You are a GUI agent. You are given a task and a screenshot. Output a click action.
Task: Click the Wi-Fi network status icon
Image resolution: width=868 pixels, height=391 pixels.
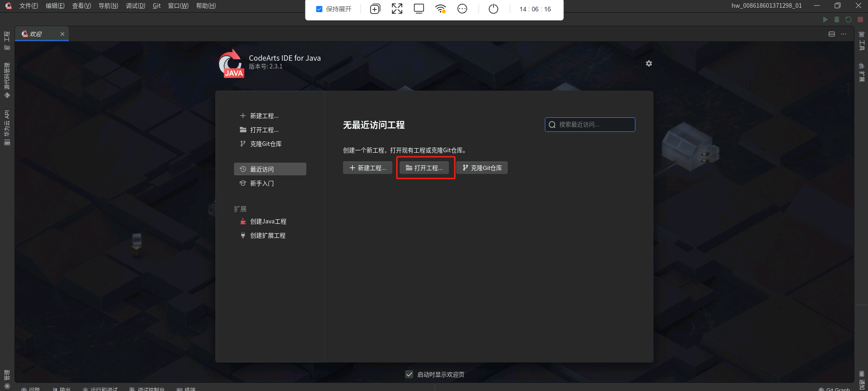coord(441,9)
